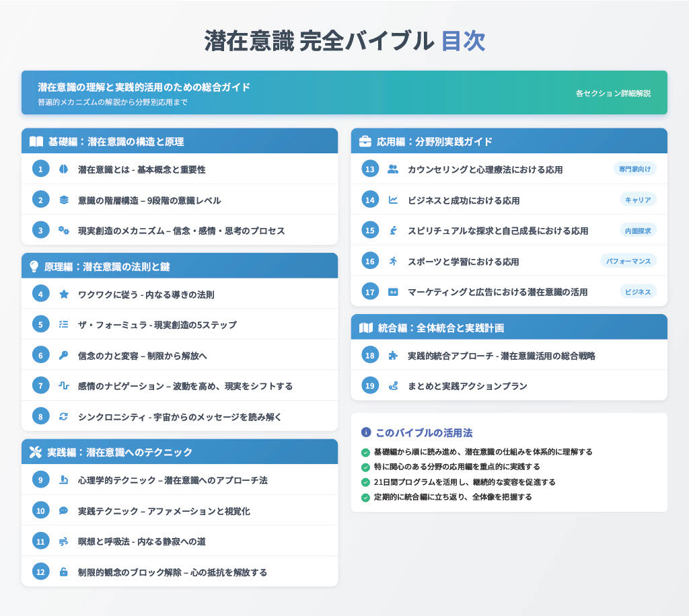The image size is (689, 616).
Task: Toggle the first green check under このバイブルの活用法
Action: pos(367,453)
